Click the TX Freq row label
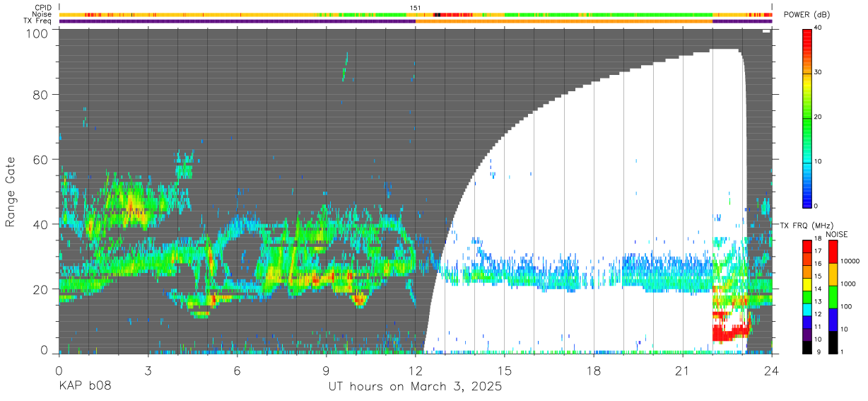868x401 pixels. pos(37,21)
